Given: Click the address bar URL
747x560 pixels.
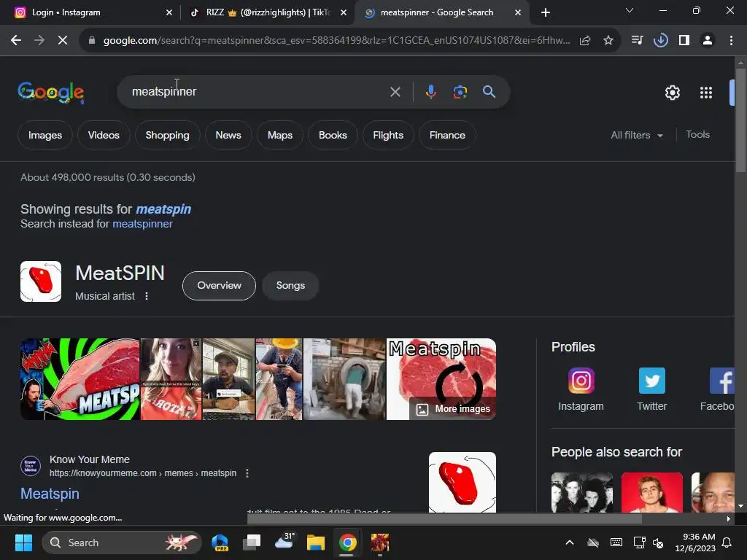Looking at the screenshot, I should (336, 41).
